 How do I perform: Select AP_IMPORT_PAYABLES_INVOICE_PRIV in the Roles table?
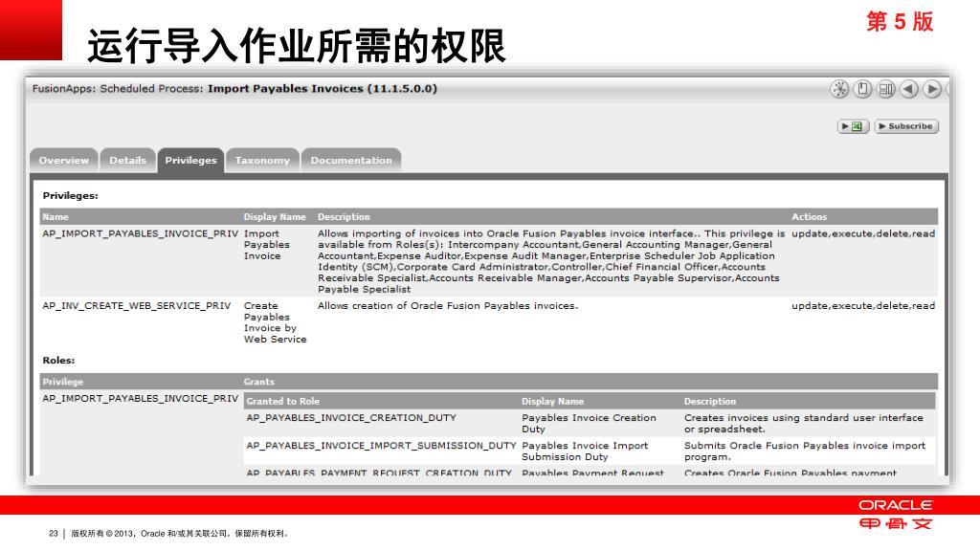(x=140, y=399)
